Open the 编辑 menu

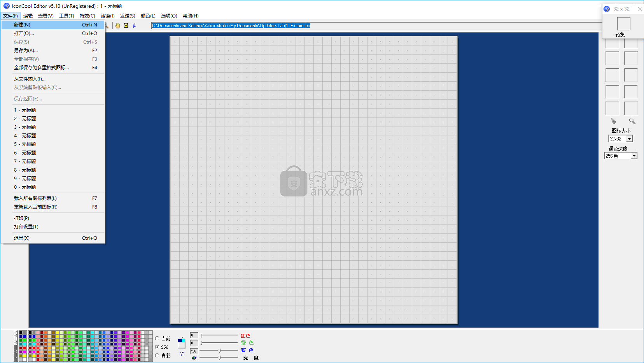[28, 16]
